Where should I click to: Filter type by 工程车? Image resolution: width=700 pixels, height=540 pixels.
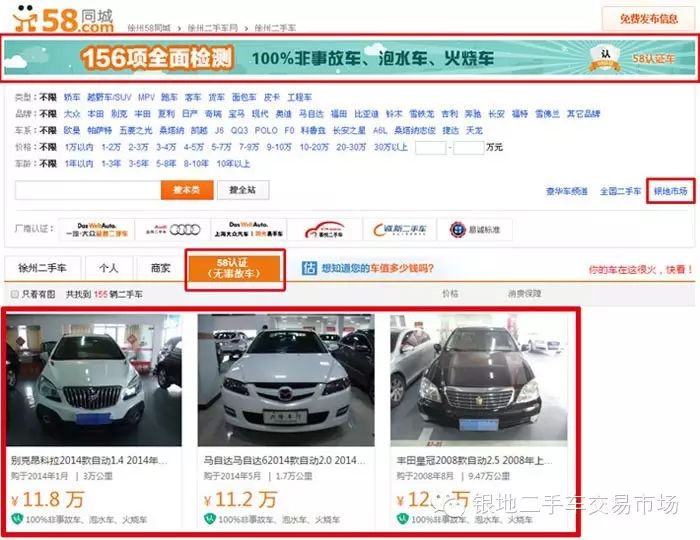[x=299, y=97]
